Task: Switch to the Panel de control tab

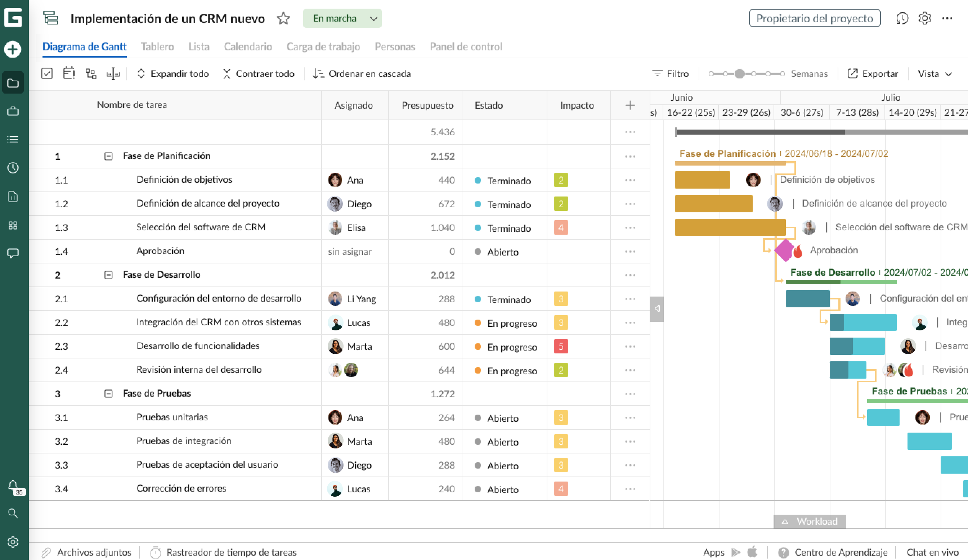Action: tap(466, 47)
